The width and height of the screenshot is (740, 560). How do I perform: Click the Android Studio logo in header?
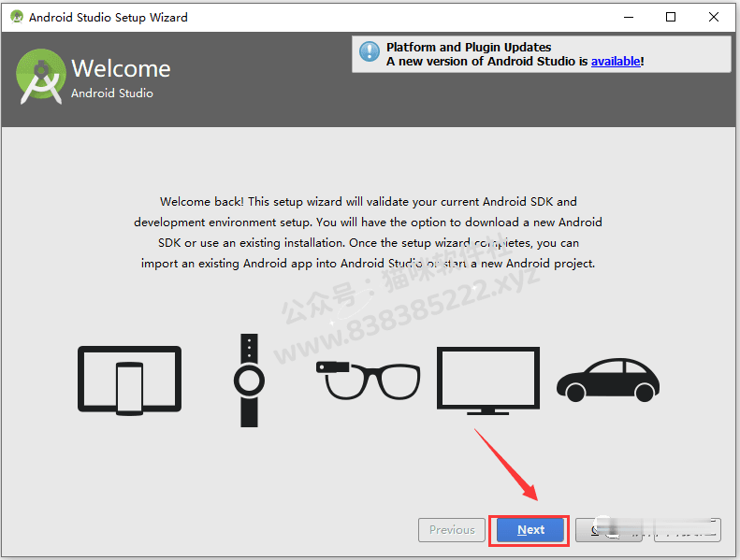[41, 77]
